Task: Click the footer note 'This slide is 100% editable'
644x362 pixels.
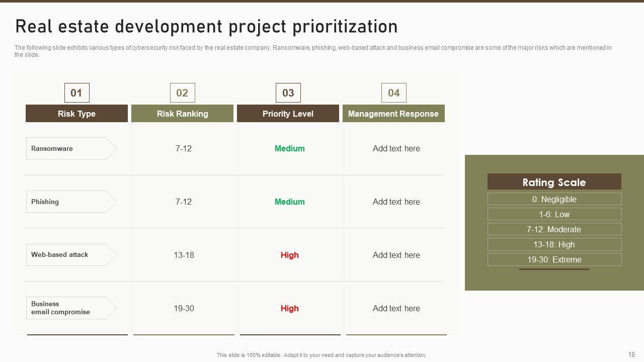Action: coord(321,355)
